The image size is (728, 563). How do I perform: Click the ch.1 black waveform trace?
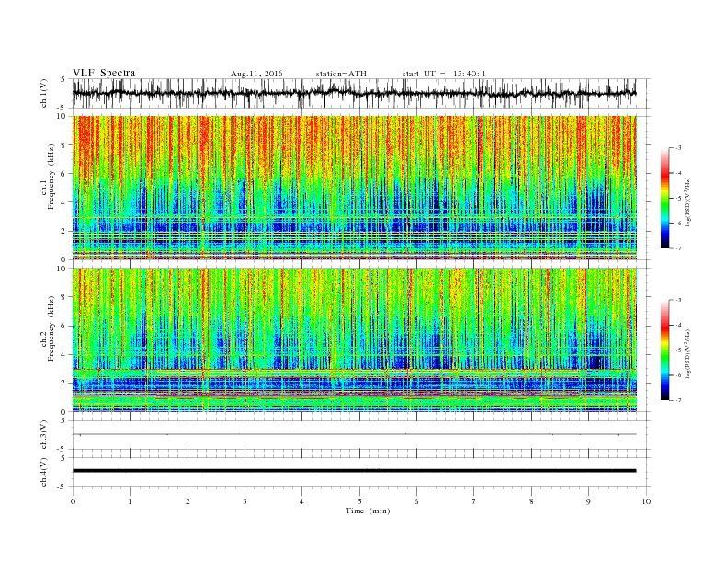[x=354, y=93]
